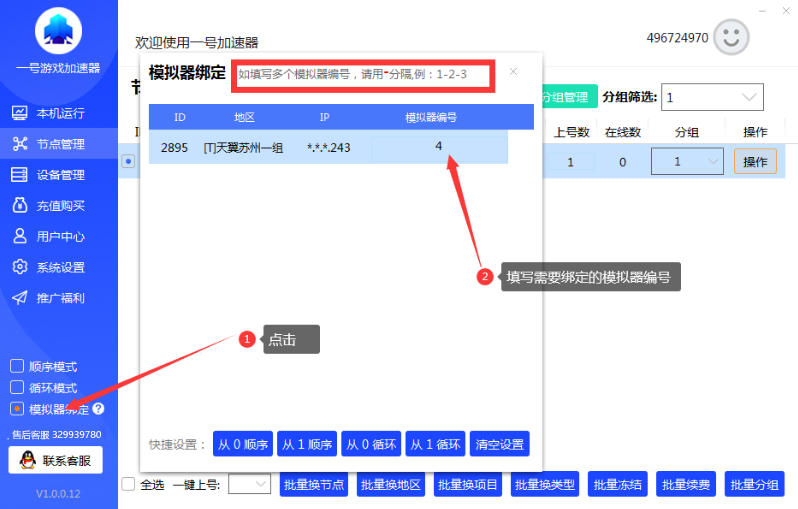Click 从 1 循环 quick setting

coord(435,444)
